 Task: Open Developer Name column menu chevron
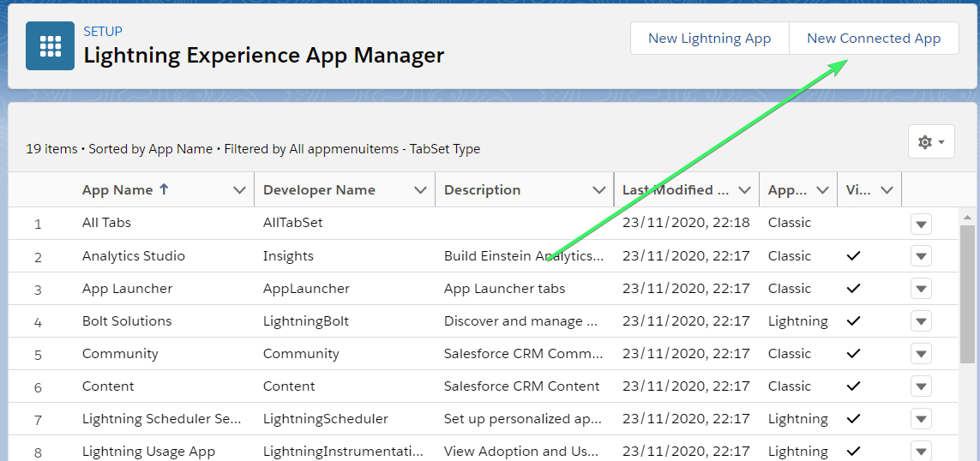pos(421,190)
